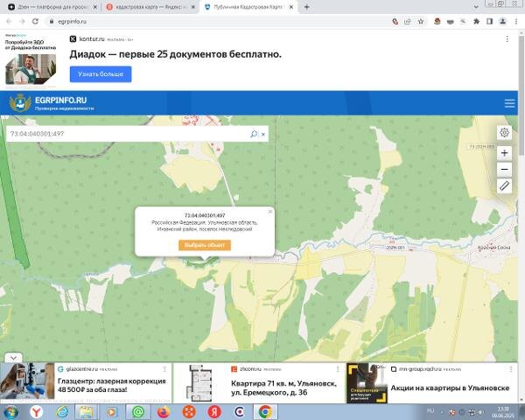The height and width of the screenshot is (420, 525).
Task: Click the apartment floor plan thumbnail
Action: 199,383
